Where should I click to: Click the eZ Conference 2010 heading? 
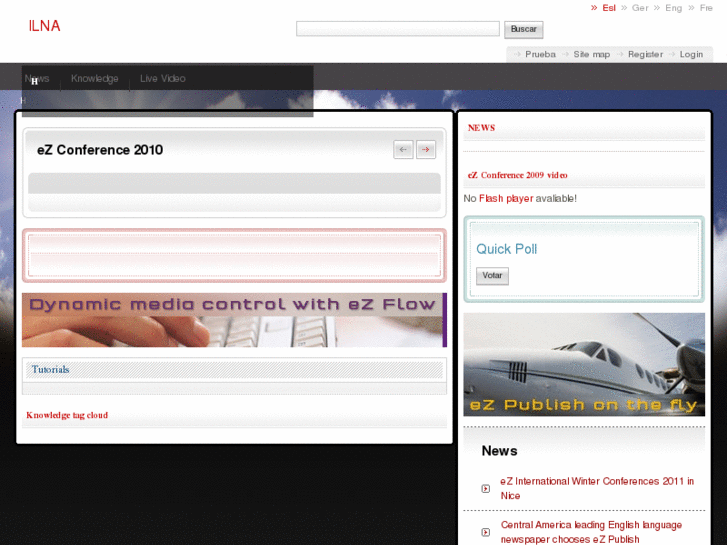pos(100,150)
